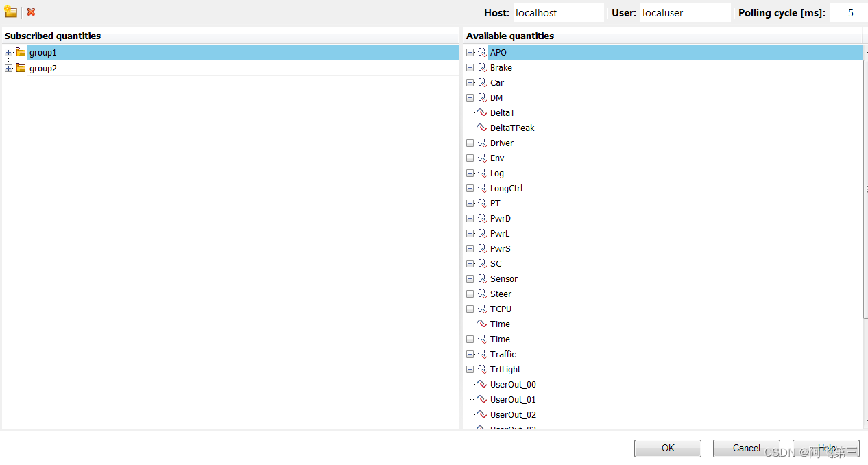Click the TrfLight quantity group icon

pyautogui.click(x=482, y=370)
